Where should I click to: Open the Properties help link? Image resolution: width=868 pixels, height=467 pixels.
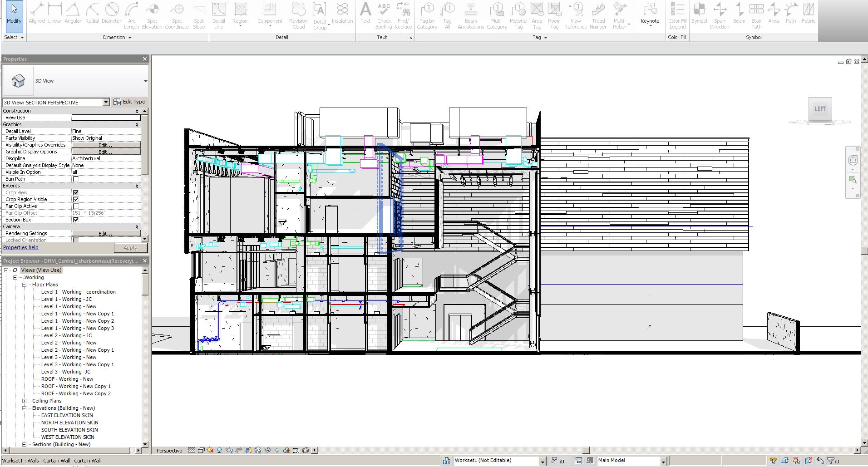[21, 247]
